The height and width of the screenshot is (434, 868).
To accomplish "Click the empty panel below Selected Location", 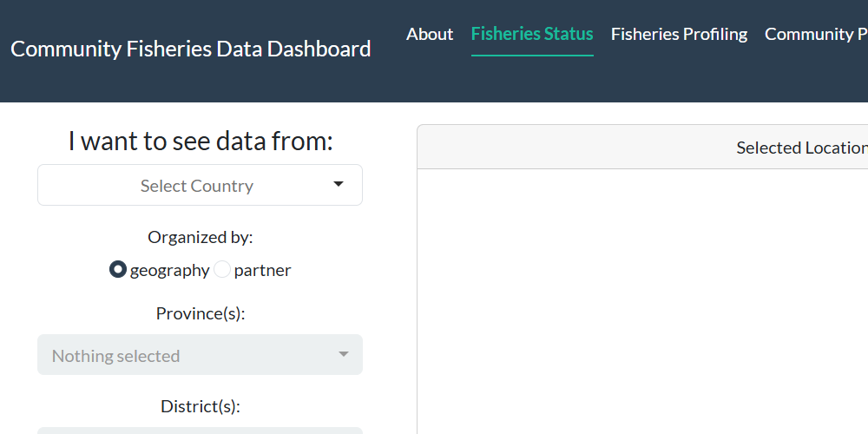I will 642,304.
